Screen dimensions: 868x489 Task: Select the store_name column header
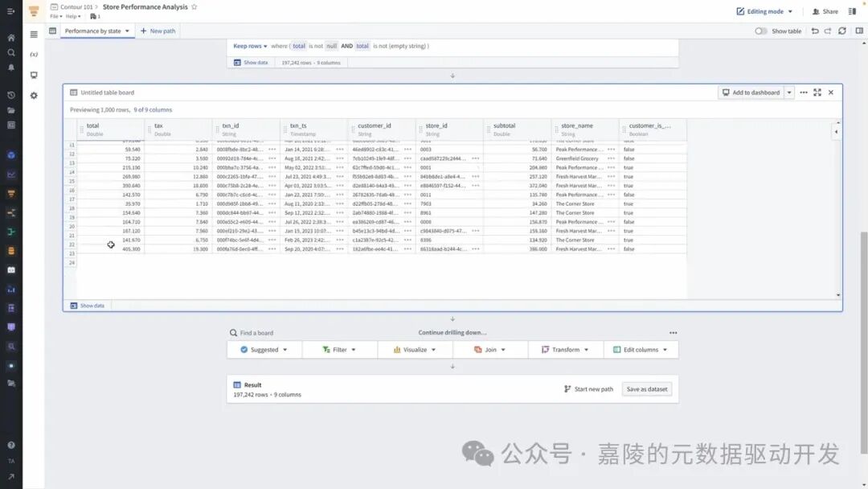pos(586,129)
